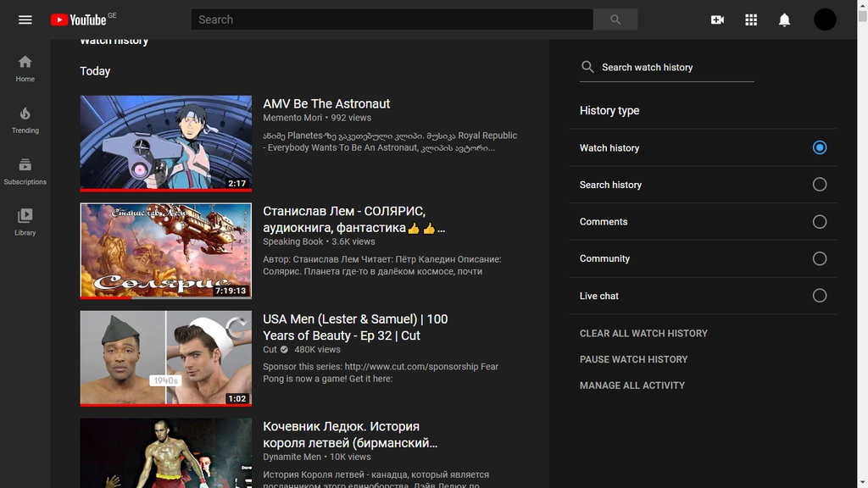Screen dimensions: 868x488
Task: Click the 10K views text
Action: click(x=350, y=457)
